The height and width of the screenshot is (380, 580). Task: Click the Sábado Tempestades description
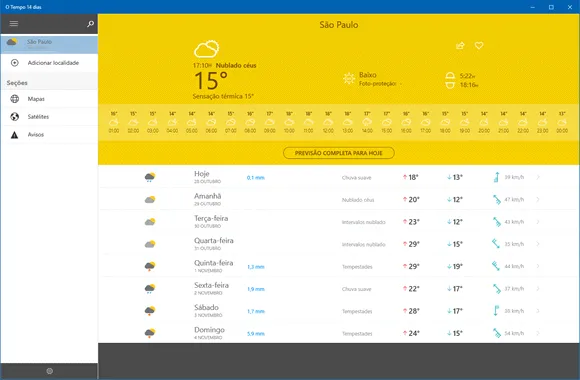(357, 312)
